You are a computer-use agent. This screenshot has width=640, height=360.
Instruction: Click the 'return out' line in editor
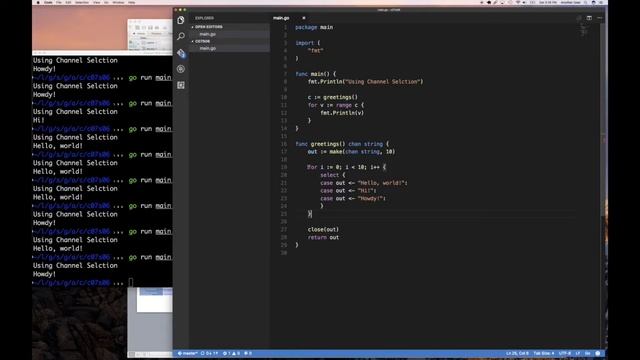(323, 237)
